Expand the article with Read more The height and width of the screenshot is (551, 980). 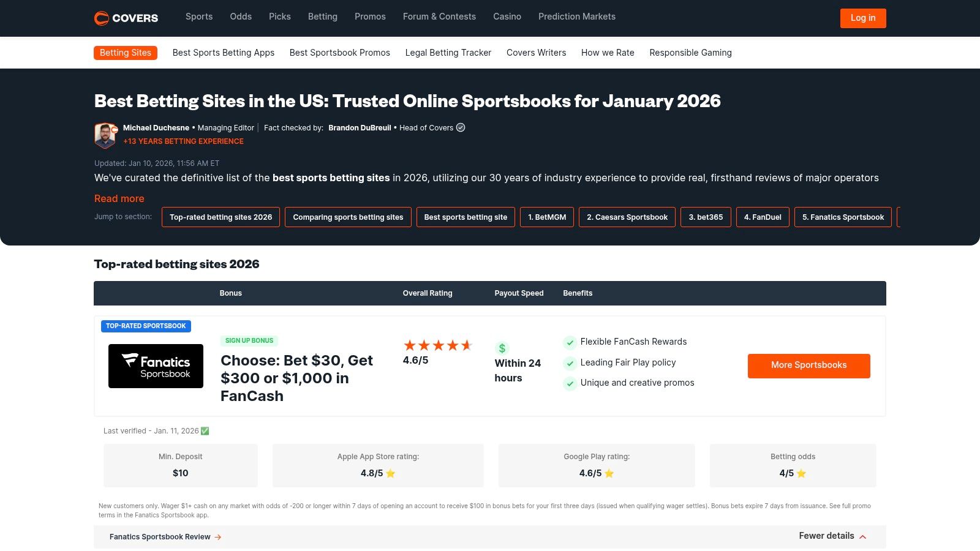click(119, 198)
